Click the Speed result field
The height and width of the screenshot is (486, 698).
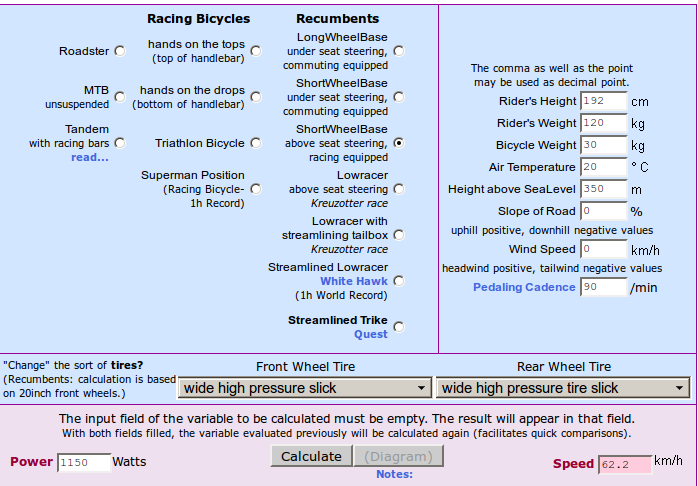[624, 465]
